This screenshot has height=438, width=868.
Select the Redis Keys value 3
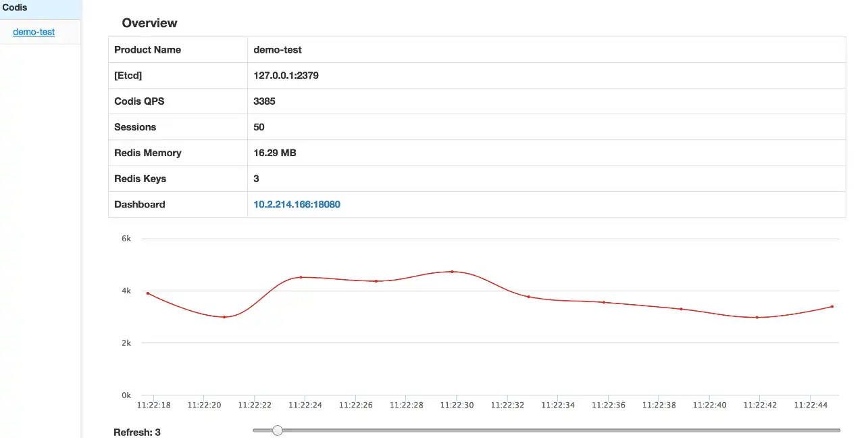(x=256, y=178)
